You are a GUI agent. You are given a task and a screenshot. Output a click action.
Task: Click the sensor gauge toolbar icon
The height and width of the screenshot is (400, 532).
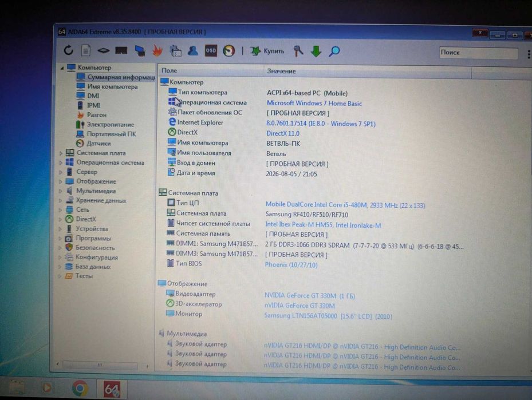coord(228,51)
